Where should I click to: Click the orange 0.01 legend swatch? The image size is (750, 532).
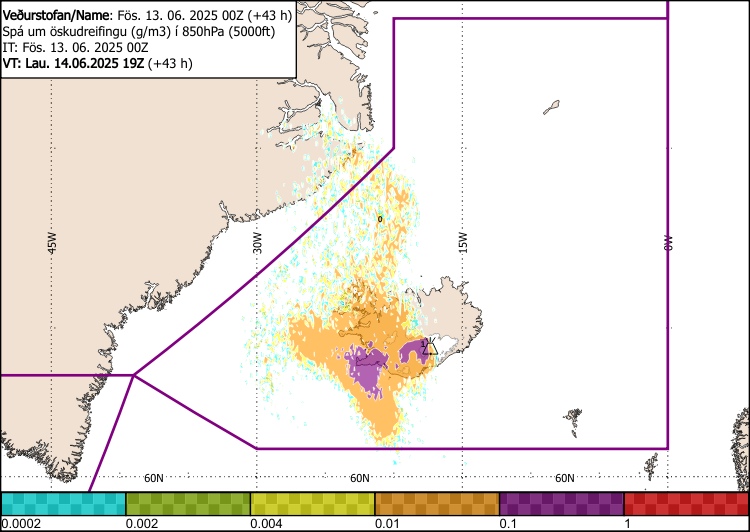[437, 504]
